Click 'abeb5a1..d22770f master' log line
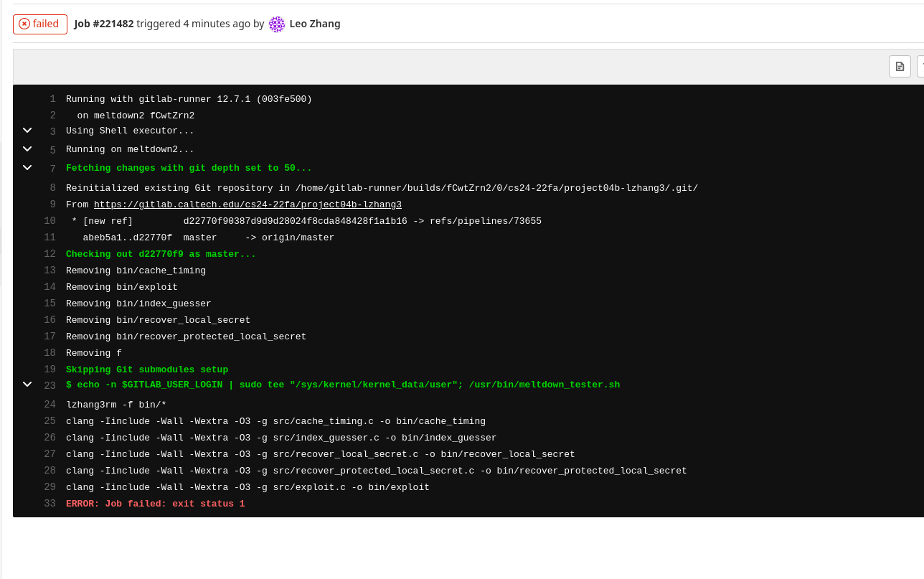This screenshot has width=924, height=579. 209,237
